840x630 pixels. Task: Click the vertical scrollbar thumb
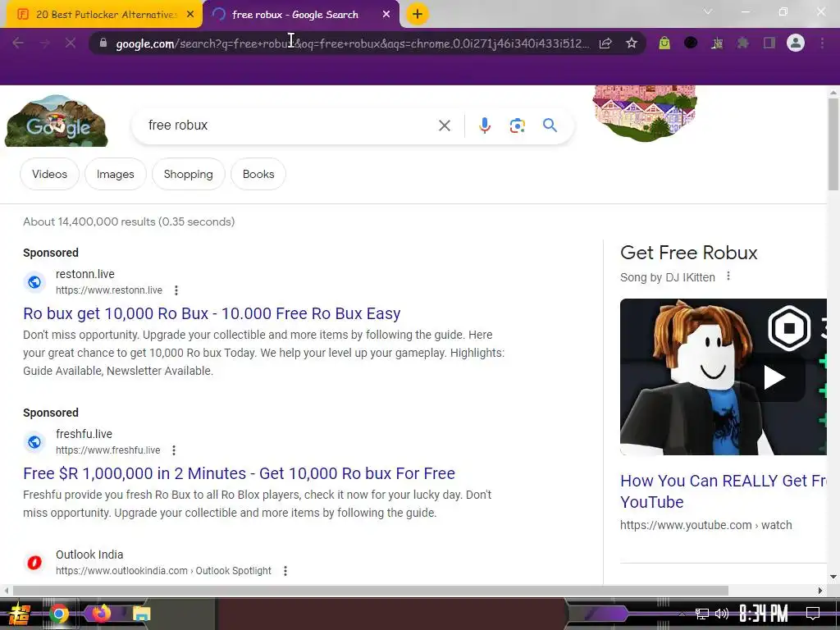(x=833, y=144)
